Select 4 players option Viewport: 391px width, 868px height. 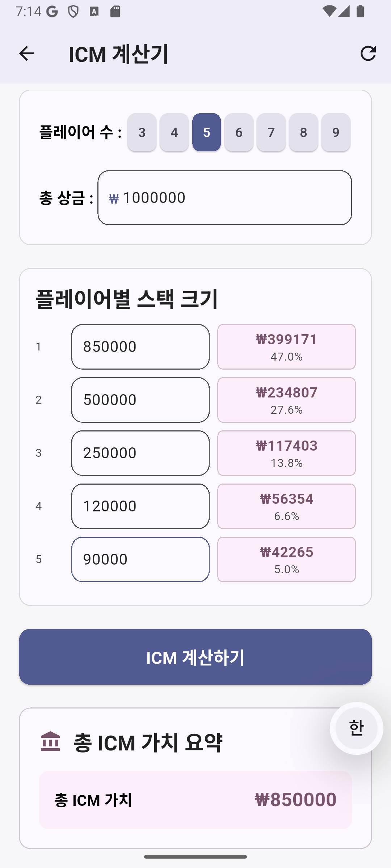point(174,132)
